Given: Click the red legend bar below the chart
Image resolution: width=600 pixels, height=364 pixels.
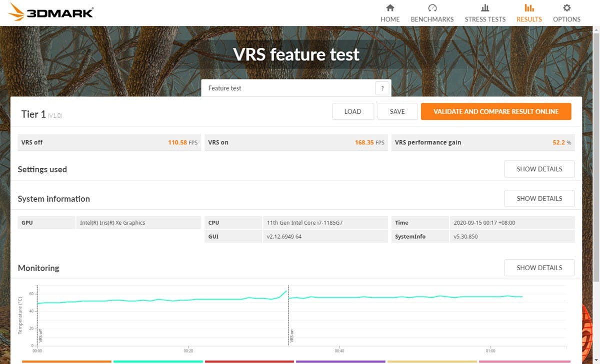Looking at the screenshot, I should tap(249, 362).
